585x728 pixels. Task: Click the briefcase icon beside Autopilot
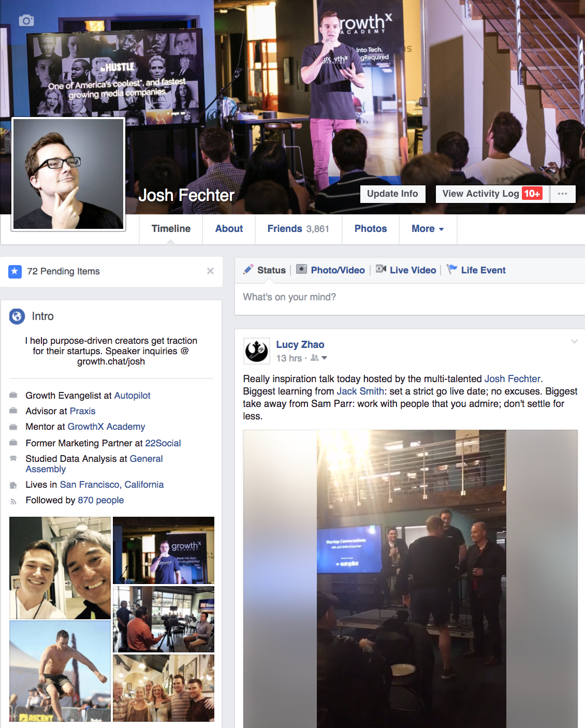point(13,395)
